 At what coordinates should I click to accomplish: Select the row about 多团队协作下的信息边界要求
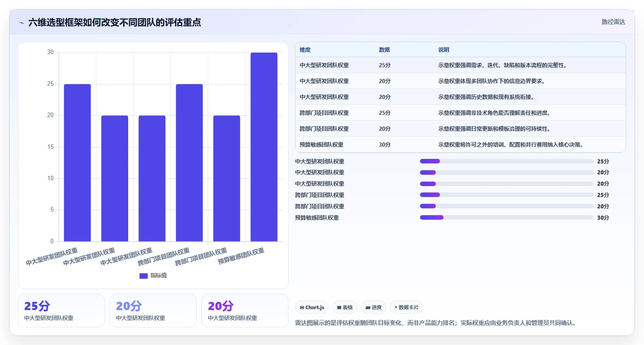(460, 81)
